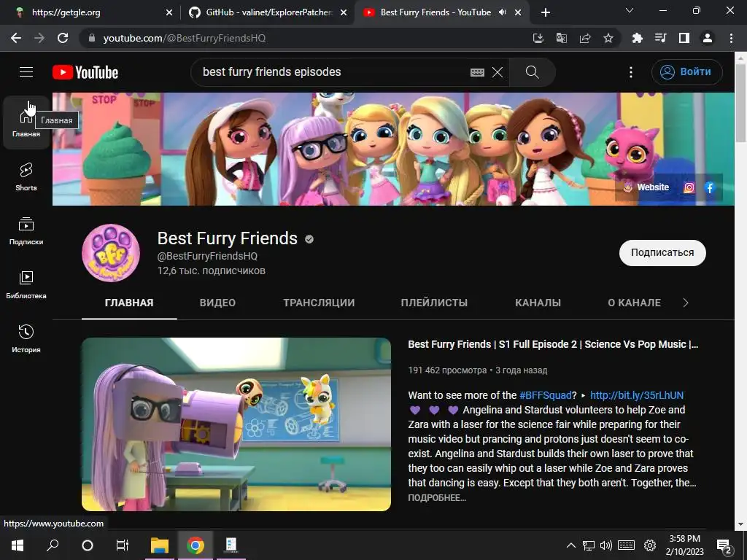Viewport: 747px width, 560px height.
Task: Open the #BFFSquad hashtag link
Action: click(x=545, y=395)
